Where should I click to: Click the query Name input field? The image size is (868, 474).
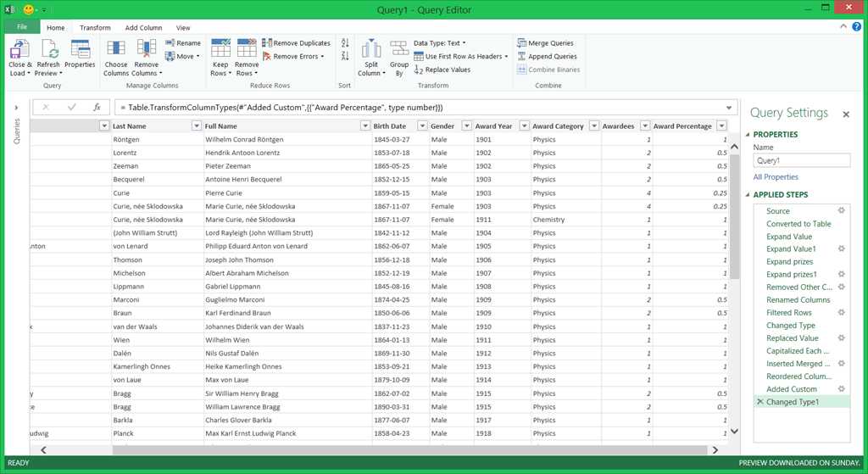pos(801,160)
